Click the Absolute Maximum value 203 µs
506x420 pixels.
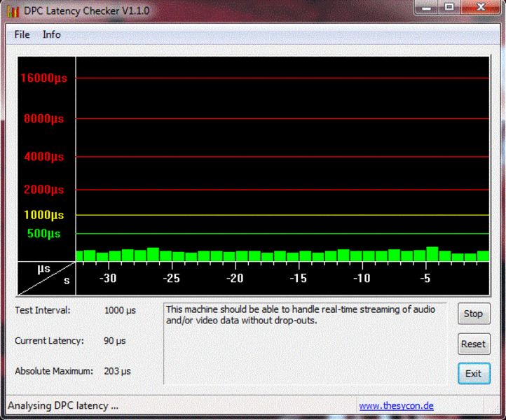pyautogui.click(x=117, y=371)
